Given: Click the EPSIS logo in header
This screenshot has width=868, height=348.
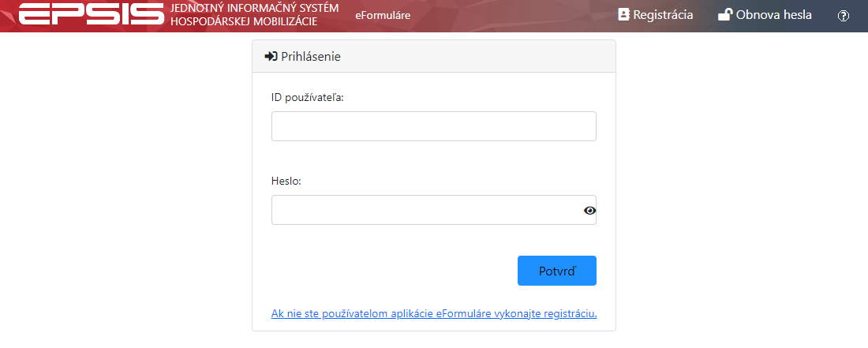Looking at the screenshot, I should (92, 14).
